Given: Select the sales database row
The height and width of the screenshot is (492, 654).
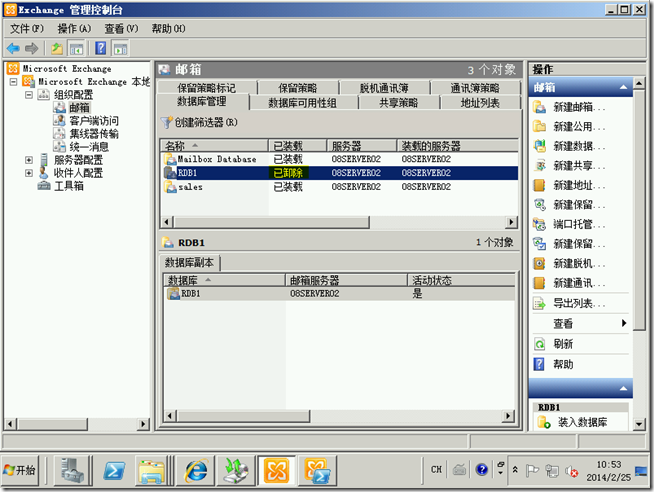Looking at the screenshot, I should click(340, 187).
